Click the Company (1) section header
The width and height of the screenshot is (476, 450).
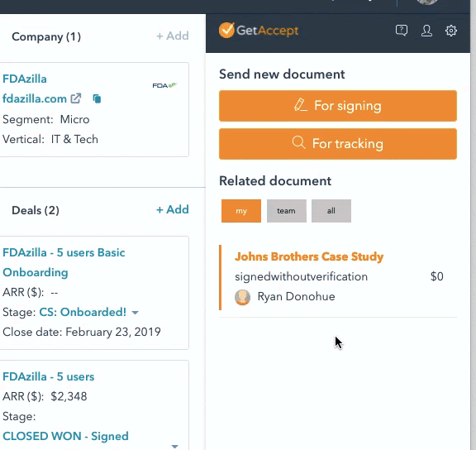(x=46, y=36)
